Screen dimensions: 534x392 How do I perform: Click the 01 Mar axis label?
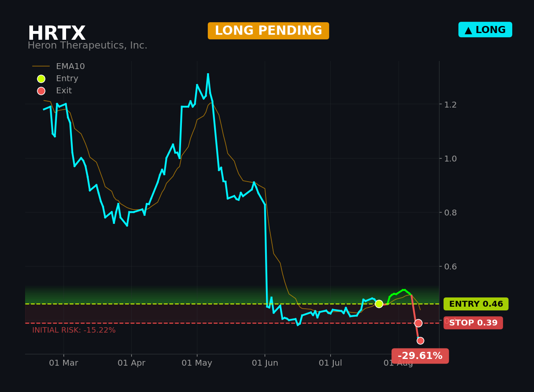[x=64, y=363]
